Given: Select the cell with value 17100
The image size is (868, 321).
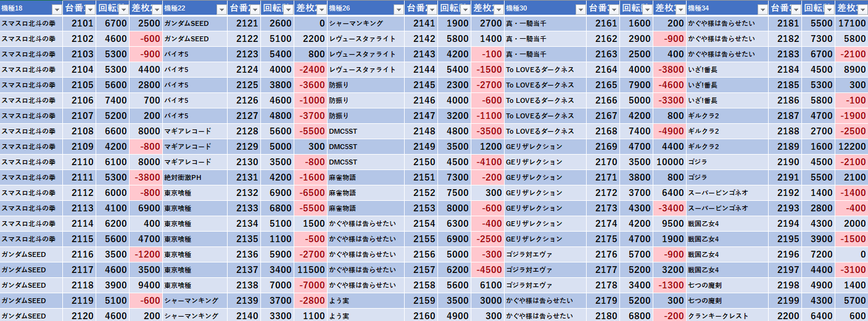Looking at the screenshot, I should [851, 23].
